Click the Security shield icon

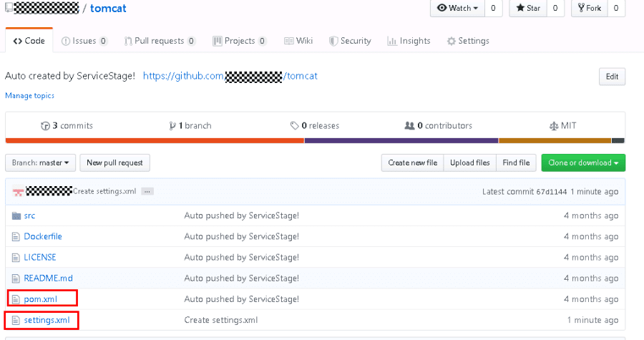[x=333, y=41]
